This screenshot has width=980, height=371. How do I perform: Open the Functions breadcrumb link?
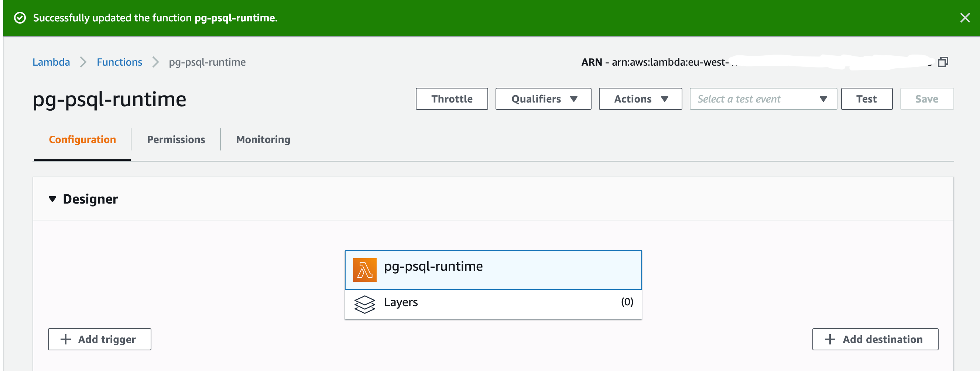120,62
